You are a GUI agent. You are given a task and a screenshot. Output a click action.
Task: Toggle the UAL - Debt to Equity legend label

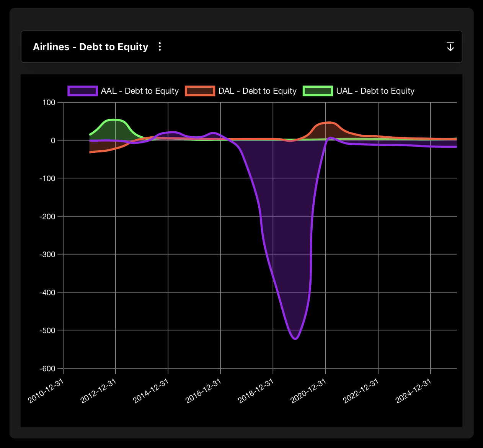[x=375, y=91]
